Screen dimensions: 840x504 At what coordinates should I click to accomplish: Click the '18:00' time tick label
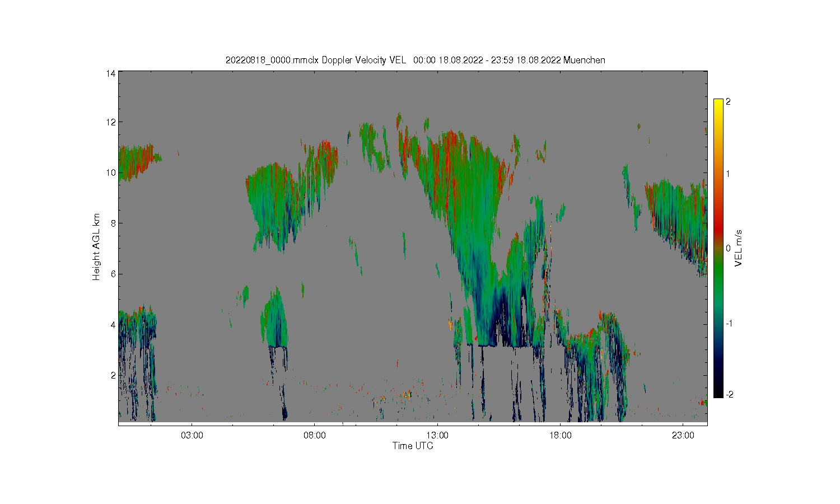(x=560, y=435)
